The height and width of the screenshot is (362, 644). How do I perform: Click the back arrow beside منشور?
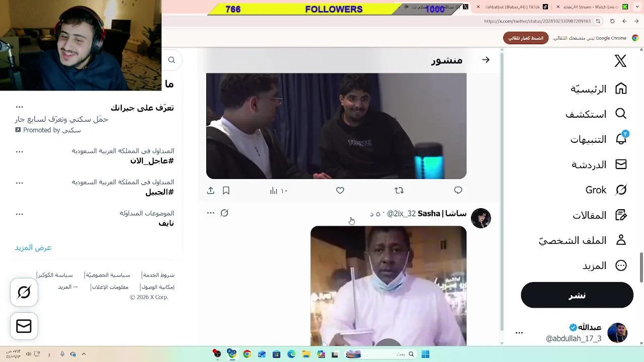[486, 60]
